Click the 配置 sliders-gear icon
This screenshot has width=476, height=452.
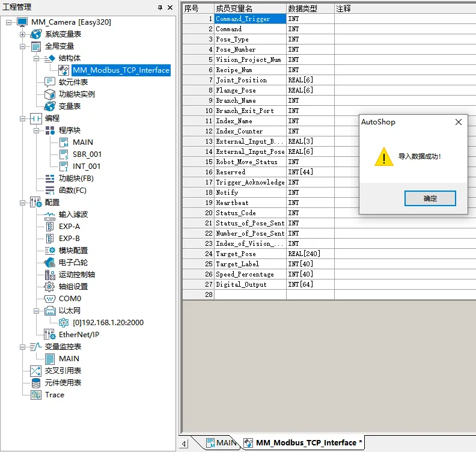(x=36, y=203)
